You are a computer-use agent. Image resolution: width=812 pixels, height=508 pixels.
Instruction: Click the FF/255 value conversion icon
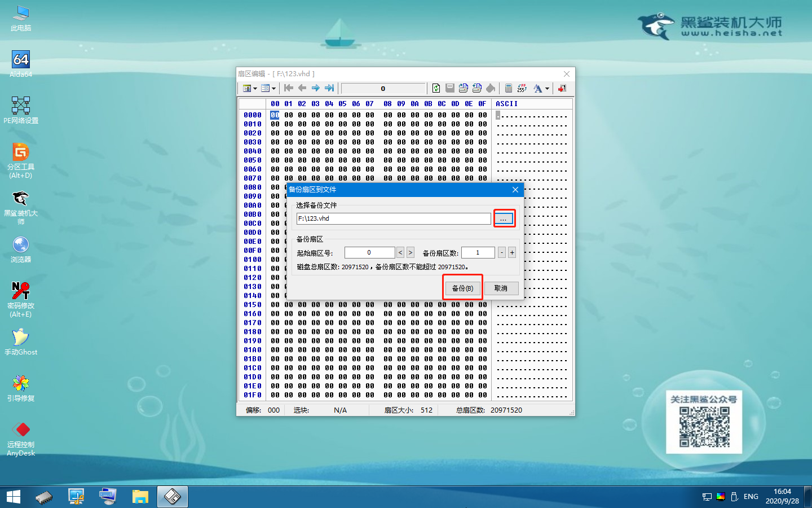point(522,88)
